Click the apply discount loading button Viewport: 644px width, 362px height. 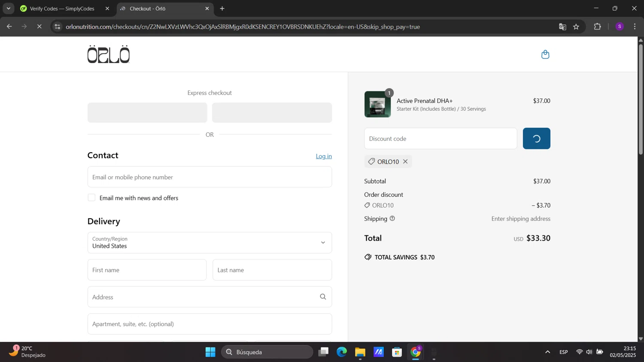pos(537,139)
